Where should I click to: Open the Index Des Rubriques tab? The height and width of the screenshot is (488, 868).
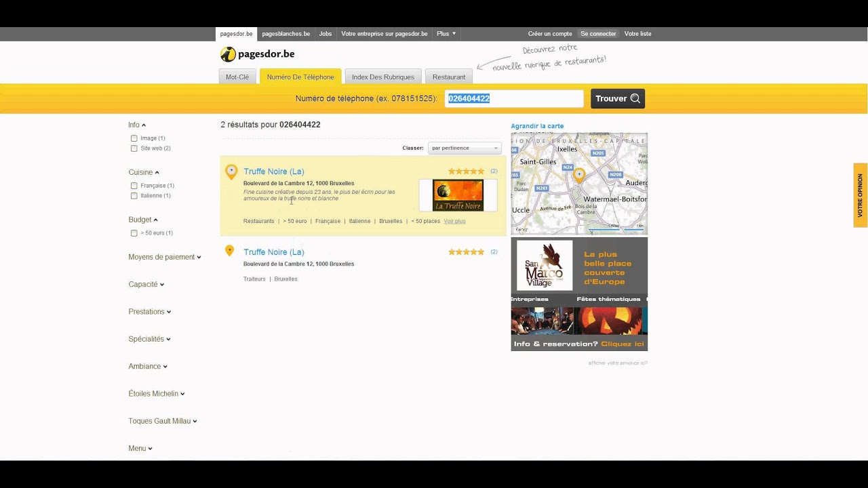(x=383, y=77)
